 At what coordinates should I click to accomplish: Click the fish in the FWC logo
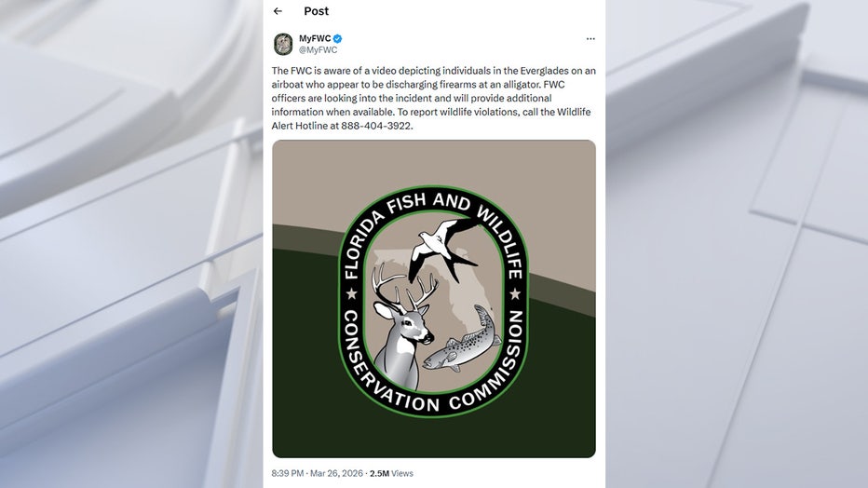tap(464, 339)
